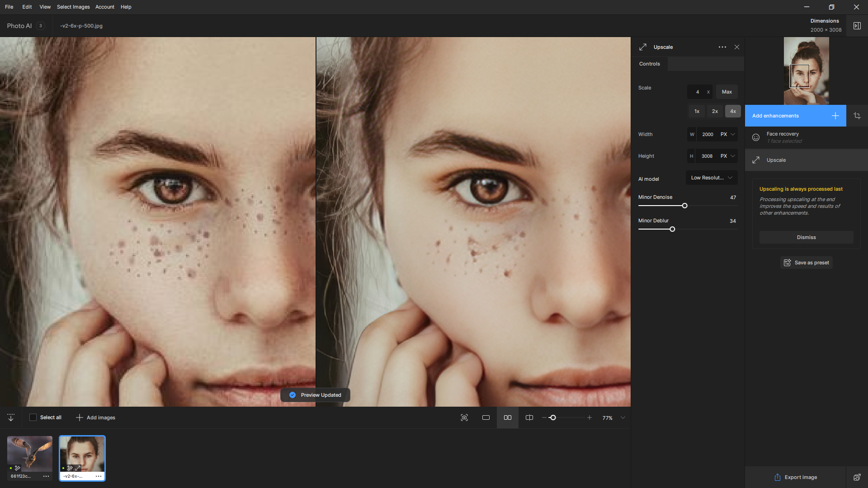Open the Account menu
This screenshot has width=868, height=488.
[105, 7]
